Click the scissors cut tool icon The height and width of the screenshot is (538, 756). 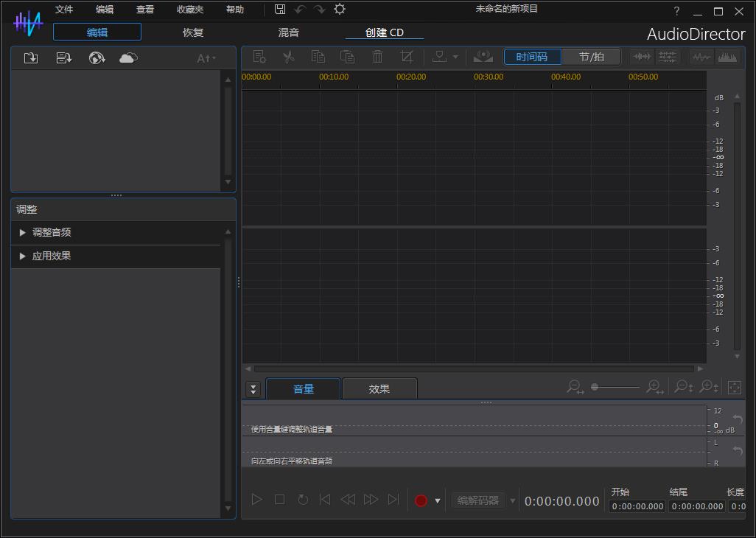(288, 57)
